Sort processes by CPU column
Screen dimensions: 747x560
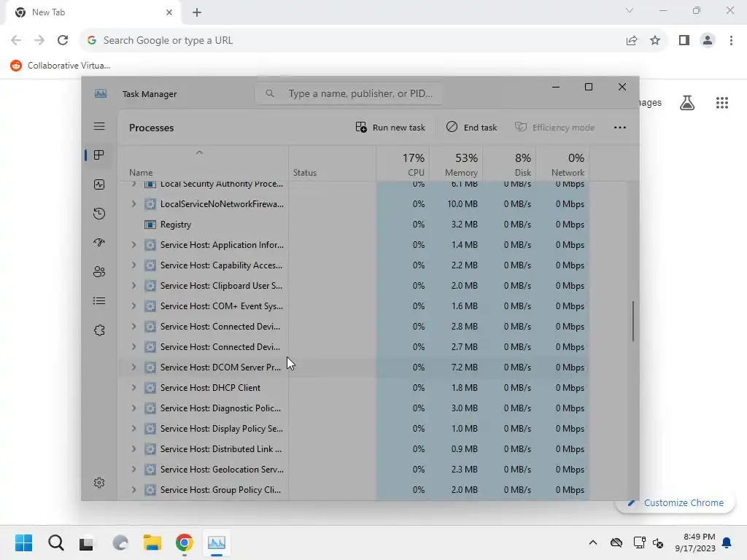pos(403,163)
